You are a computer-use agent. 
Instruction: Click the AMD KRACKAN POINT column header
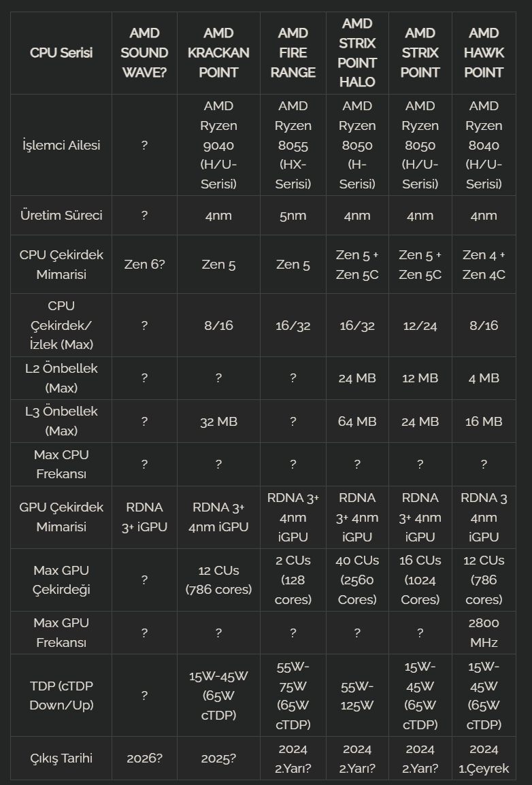(x=218, y=52)
